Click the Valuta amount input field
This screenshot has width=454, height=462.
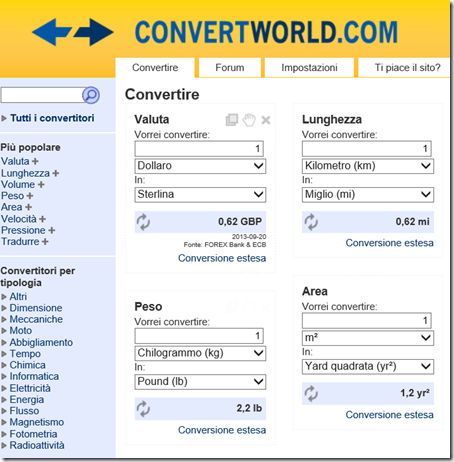click(x=199, y=149)
